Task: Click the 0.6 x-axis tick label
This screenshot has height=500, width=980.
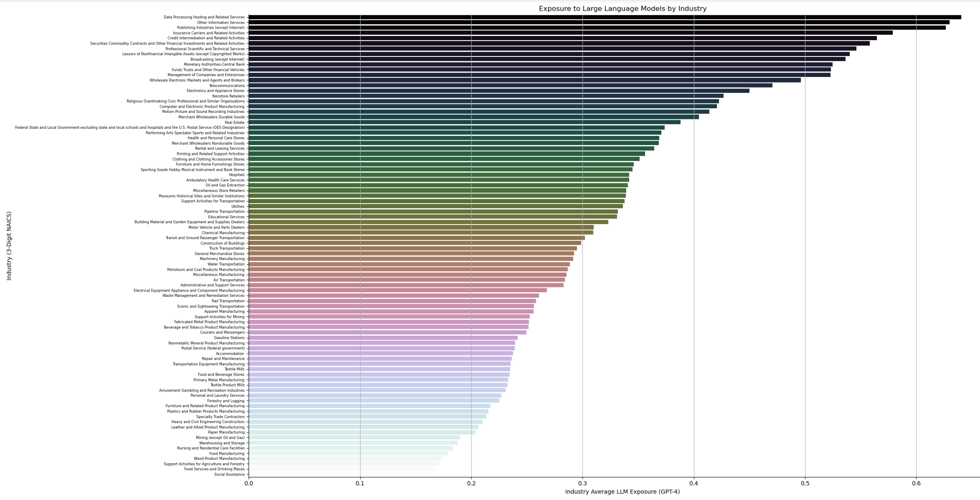Action: [x=916, y=483]
